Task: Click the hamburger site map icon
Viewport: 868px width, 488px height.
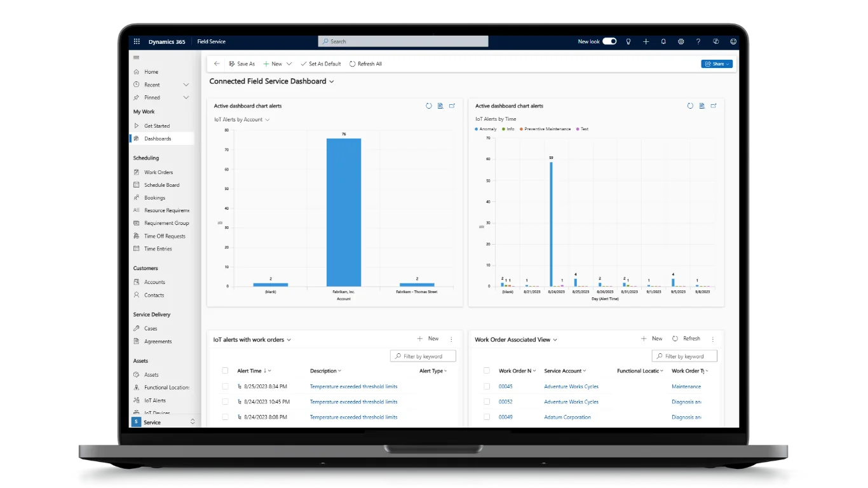Action: [136, 57]
